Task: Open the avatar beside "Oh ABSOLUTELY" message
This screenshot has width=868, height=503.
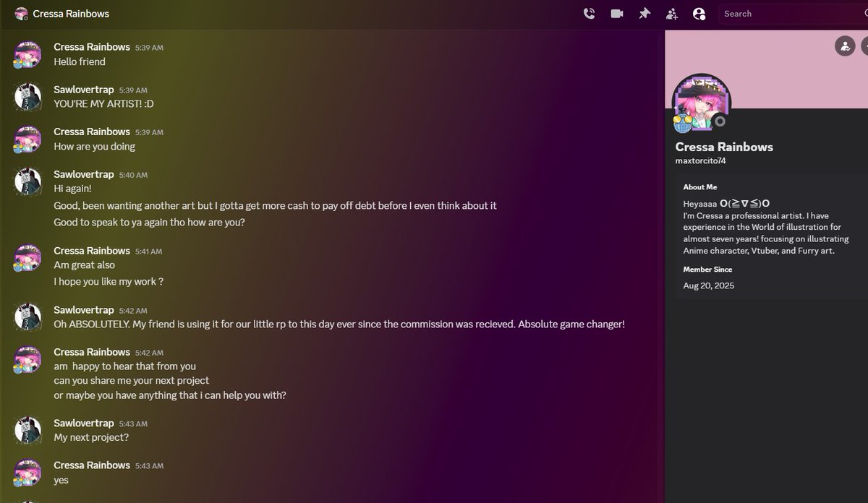Action: coord(27,317)
